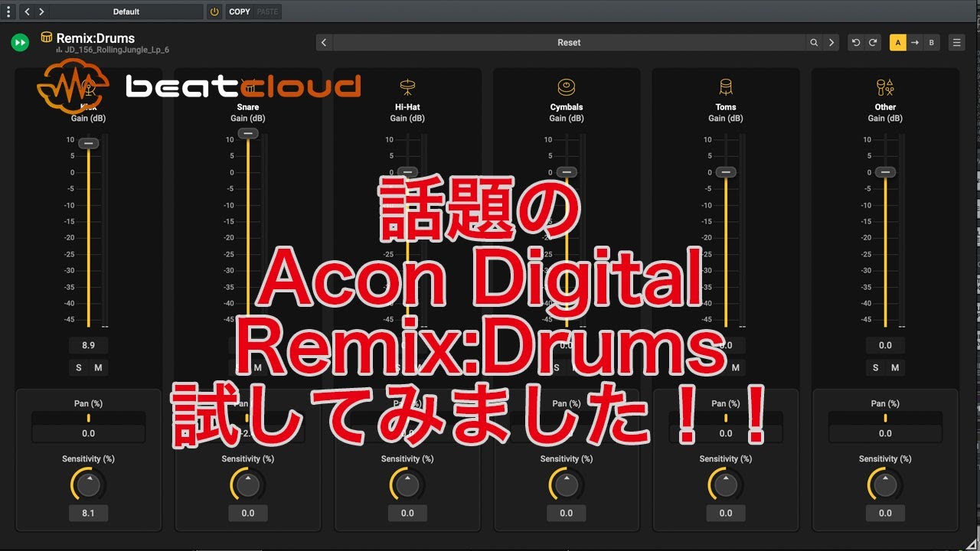Screen dimensions: 980x551
Task: Mute the Snare channel
Action: point(257,368)
